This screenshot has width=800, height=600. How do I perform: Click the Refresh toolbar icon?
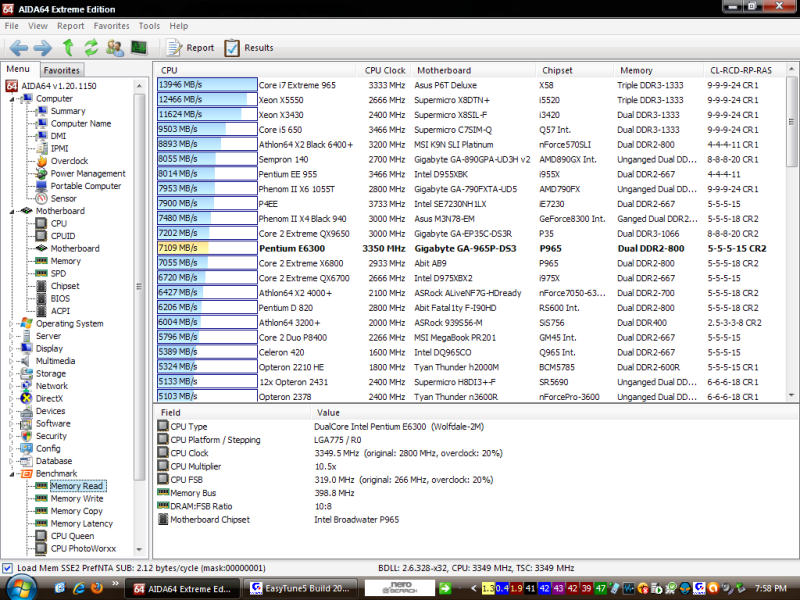pyautogui.click(x=91, y=48)
